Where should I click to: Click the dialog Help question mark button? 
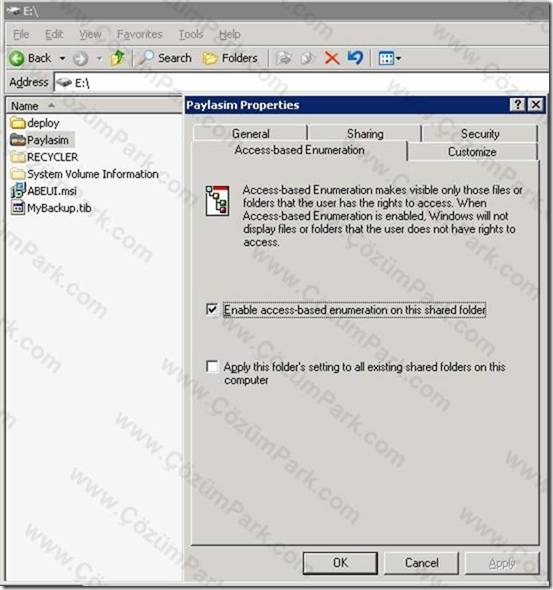[x=517, y=105]
